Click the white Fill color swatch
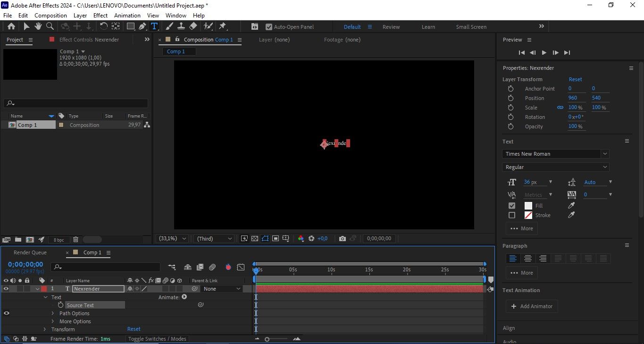Viewport: 644px width, 344px height. click(x=528, y=206)
